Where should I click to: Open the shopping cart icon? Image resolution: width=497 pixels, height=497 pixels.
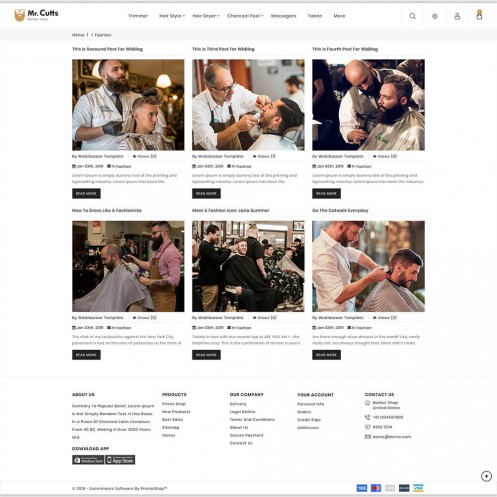click(x=479, y=15)
